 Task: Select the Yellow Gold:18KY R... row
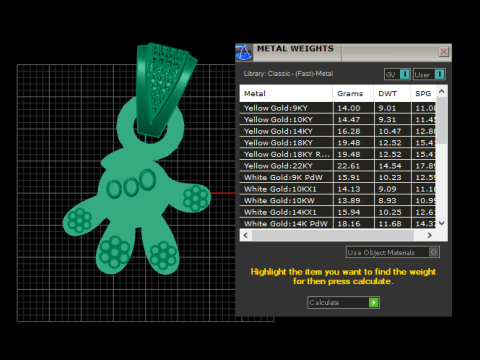coord(338,154)
